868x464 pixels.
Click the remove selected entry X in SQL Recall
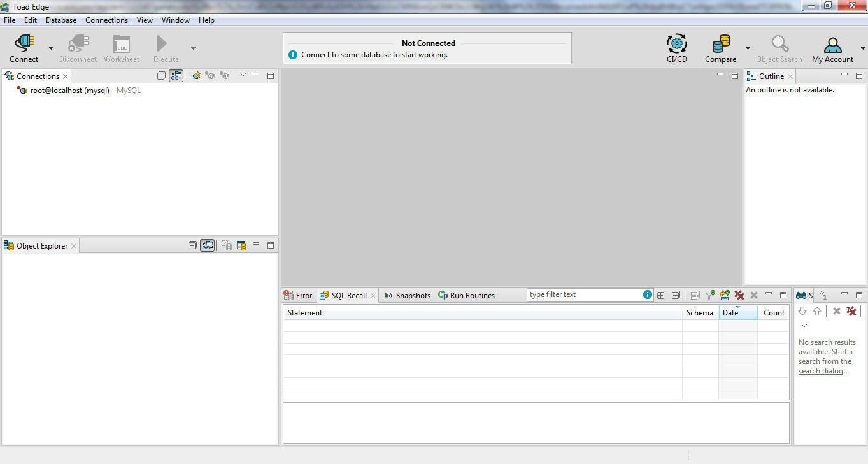click(754, 295)
